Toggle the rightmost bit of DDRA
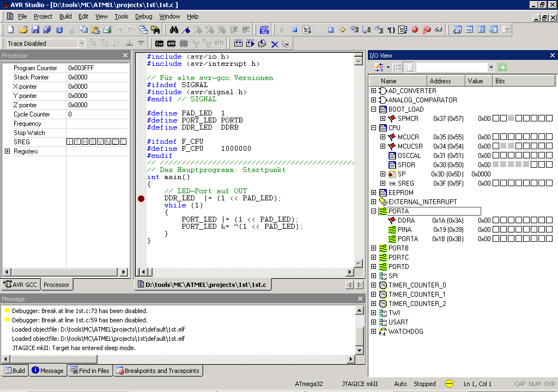558x392 pixels. (x=549, y=220)
